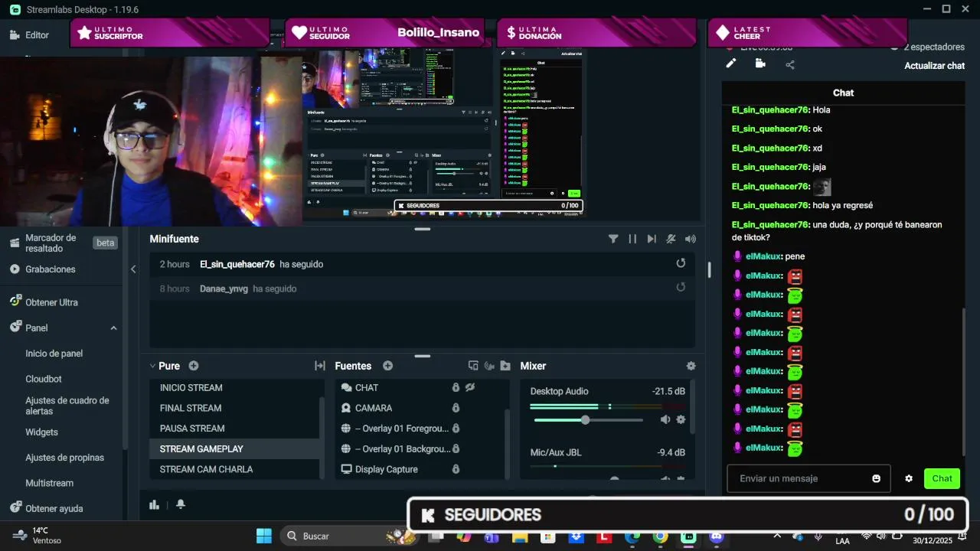Screen dimensions: 980x551
Task: Open Widgets in sidebar
Action: point(41,432)
